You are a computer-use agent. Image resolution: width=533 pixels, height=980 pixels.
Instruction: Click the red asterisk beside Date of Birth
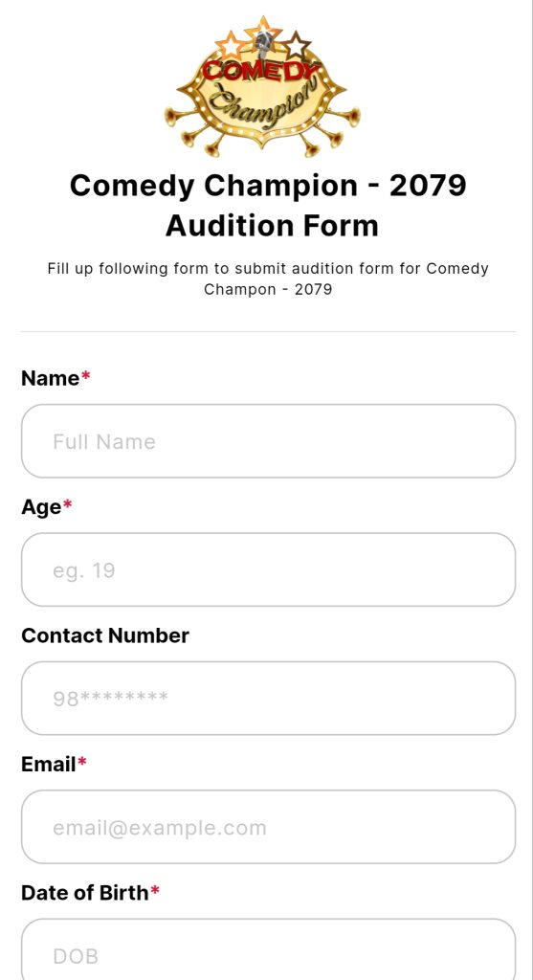pos(155,892)
